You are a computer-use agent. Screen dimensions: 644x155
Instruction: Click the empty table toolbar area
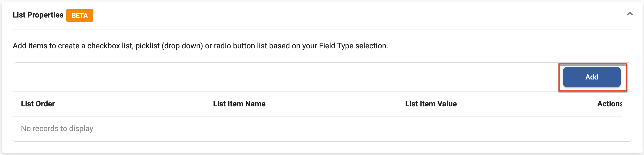click(275, 77)
